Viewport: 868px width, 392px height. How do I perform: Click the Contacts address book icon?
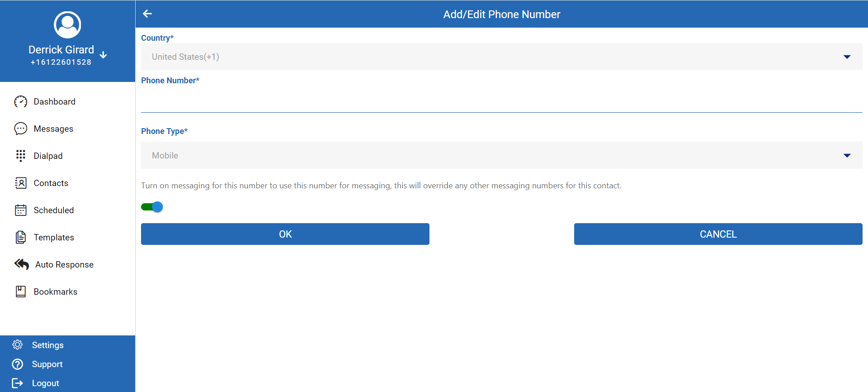tap(21, 183)
